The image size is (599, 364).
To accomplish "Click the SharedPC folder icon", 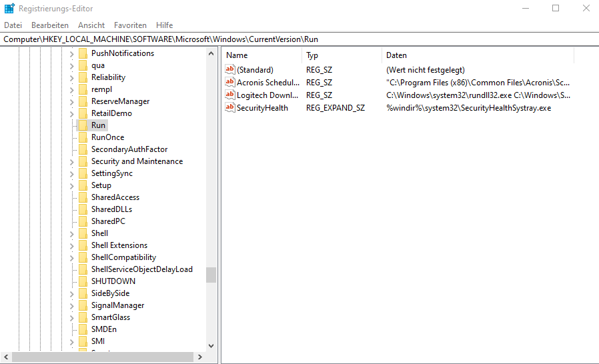I will click(83, 221).
